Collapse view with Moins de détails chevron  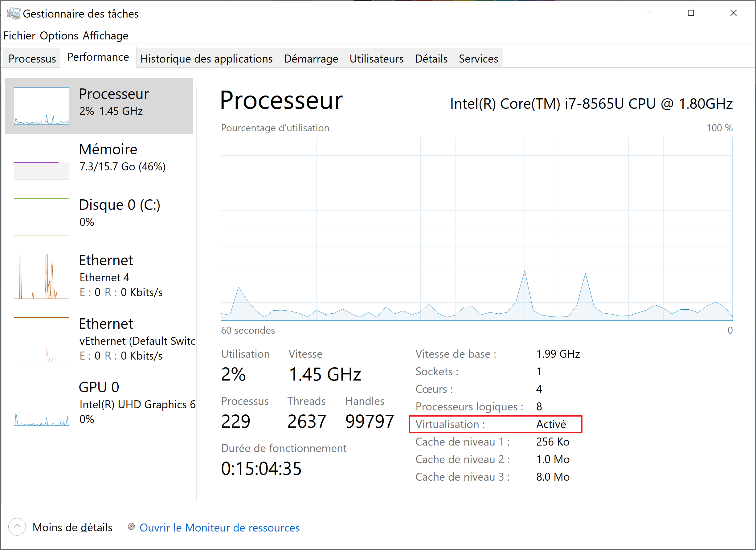pyautogui.click(x=17, y=527)
